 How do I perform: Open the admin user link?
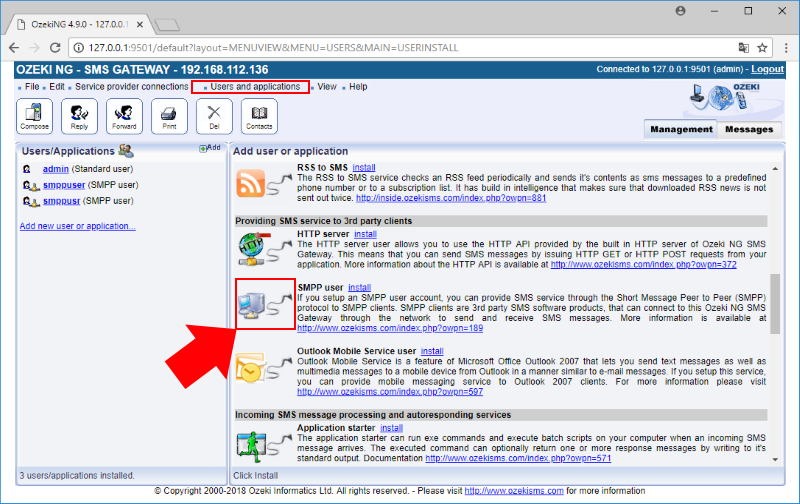(x=56, y=169)
